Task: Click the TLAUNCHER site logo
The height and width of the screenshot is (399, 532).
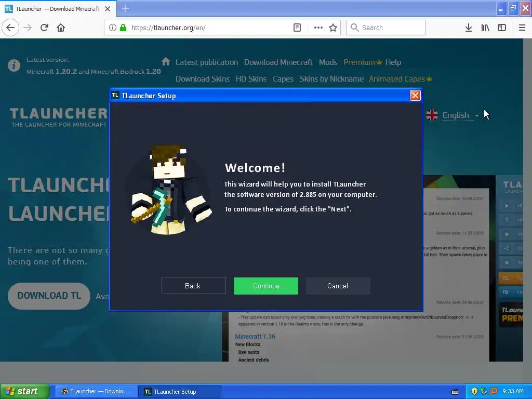Action: click(x=58, y=117)
